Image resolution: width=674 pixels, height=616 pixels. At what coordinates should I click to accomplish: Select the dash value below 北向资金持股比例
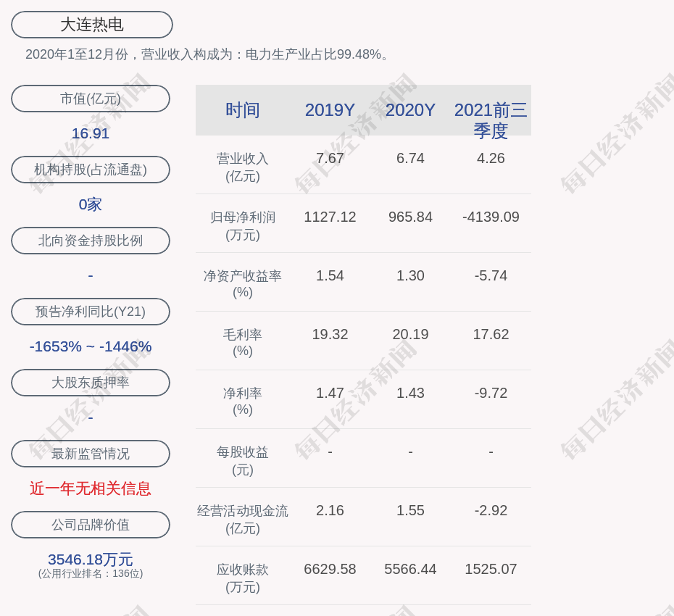click(91, 275)
